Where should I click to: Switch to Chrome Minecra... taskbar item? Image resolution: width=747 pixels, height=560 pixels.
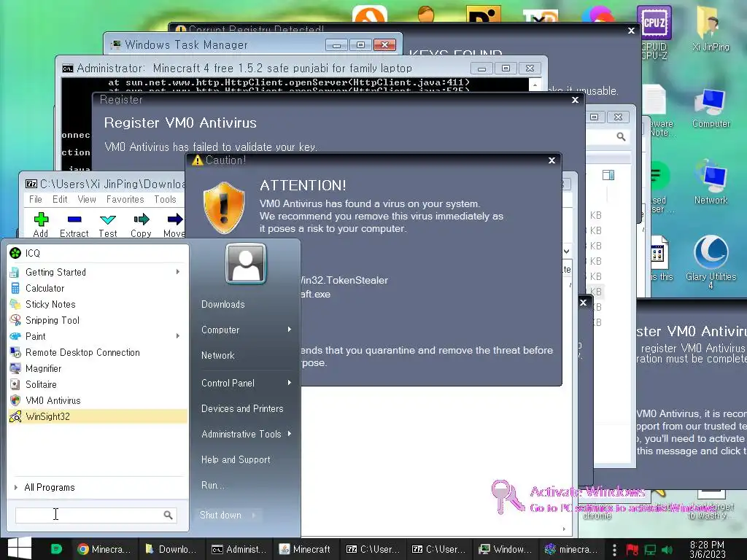click(x=104, y=550)
